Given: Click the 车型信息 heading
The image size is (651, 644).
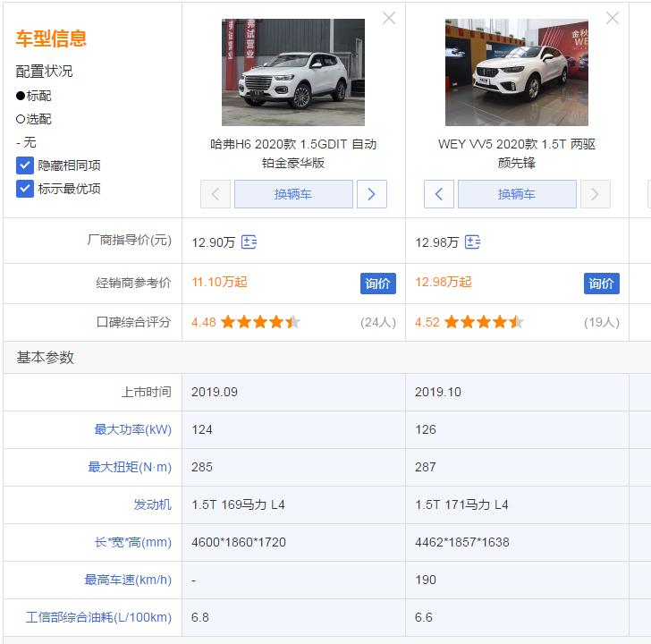Looking at the screenshot, I should 51,38.
